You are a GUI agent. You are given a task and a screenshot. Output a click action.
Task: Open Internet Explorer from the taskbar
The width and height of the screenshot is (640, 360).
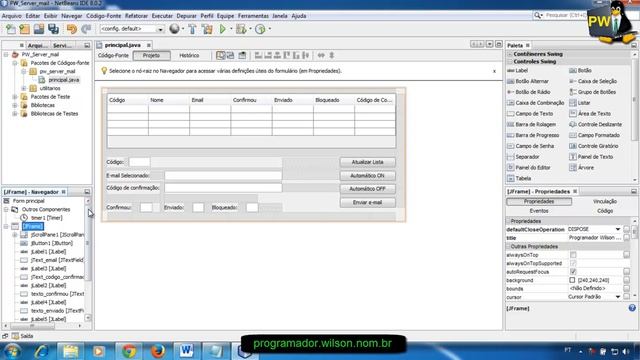pos(41,351)
